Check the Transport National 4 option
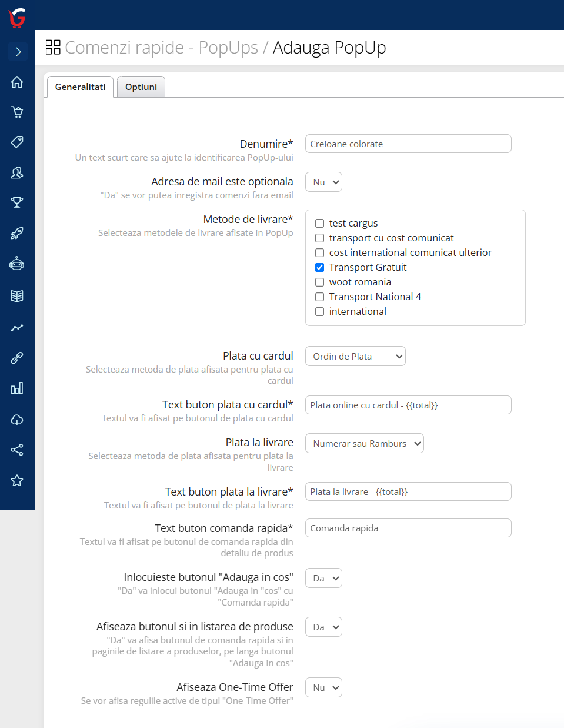Screen dimensions: 564x728 (320, 297)
